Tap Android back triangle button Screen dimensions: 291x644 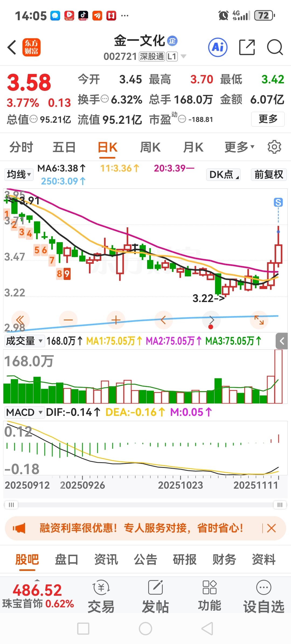[207, 629]
